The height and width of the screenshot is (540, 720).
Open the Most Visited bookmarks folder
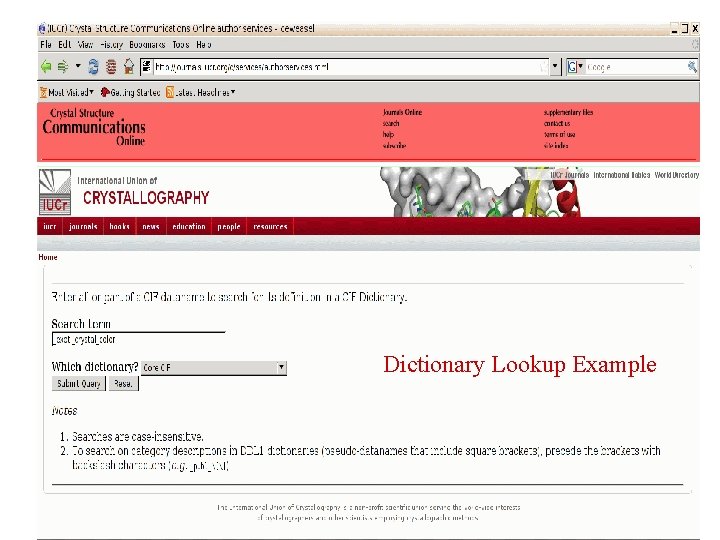point(68,92)
